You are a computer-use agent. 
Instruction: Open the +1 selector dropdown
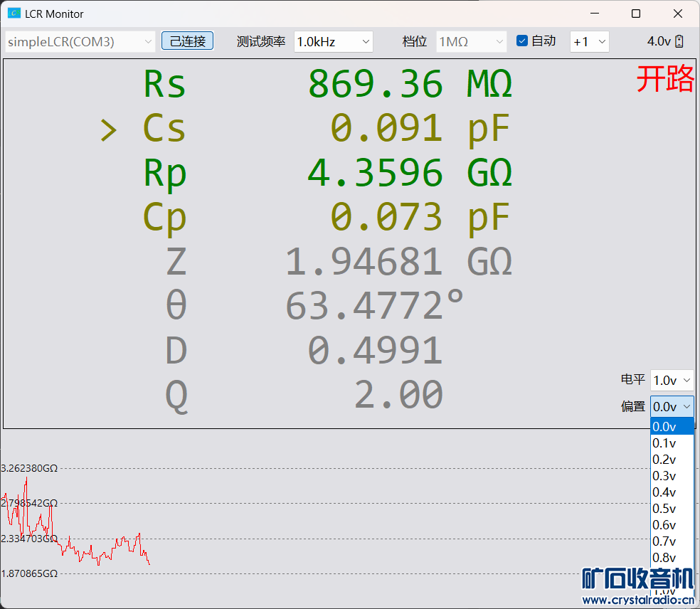590,41
